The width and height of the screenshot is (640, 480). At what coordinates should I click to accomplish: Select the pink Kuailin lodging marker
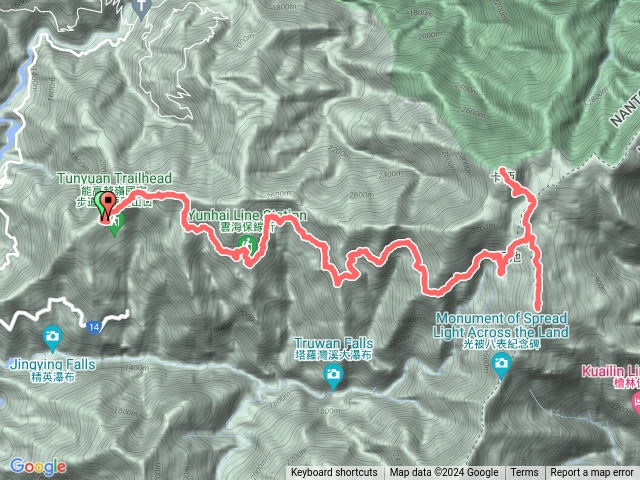(636, 401)
